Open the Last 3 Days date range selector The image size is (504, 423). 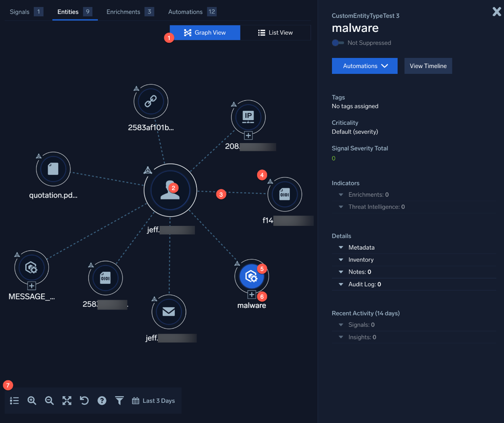click(x=154, y=400)
